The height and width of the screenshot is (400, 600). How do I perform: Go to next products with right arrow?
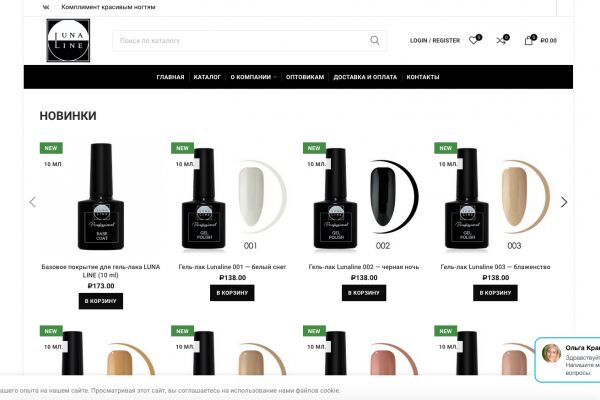pos(564,202)
